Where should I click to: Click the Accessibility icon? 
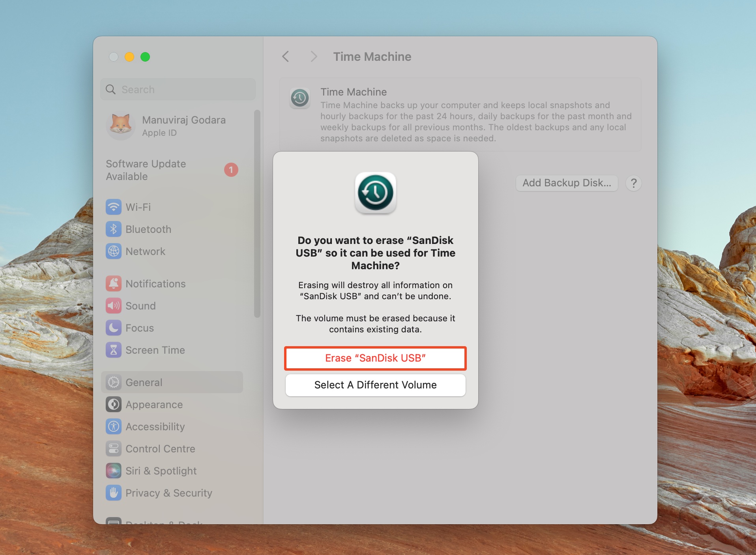tap(114, 426)
